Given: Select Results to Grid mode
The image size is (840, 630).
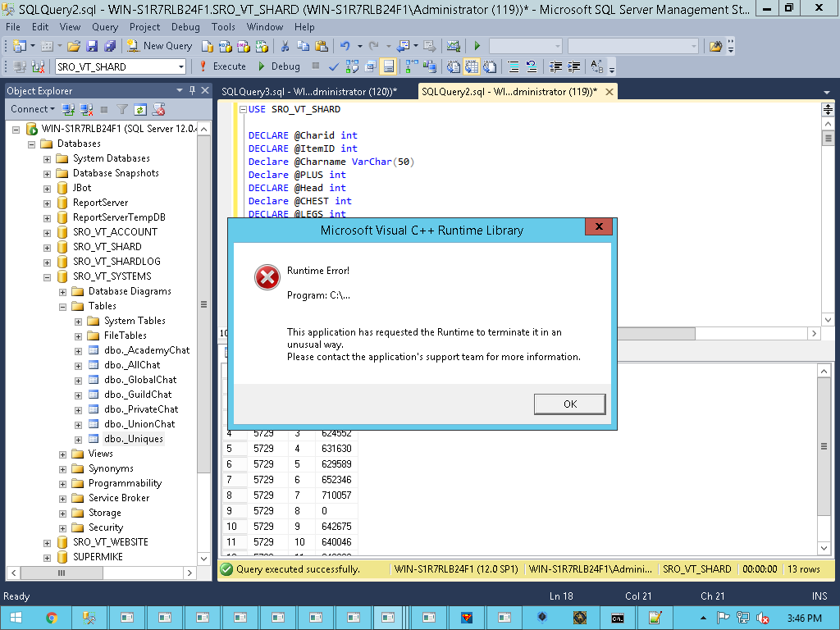Looking at the screenshot, I should click(472, 66).
